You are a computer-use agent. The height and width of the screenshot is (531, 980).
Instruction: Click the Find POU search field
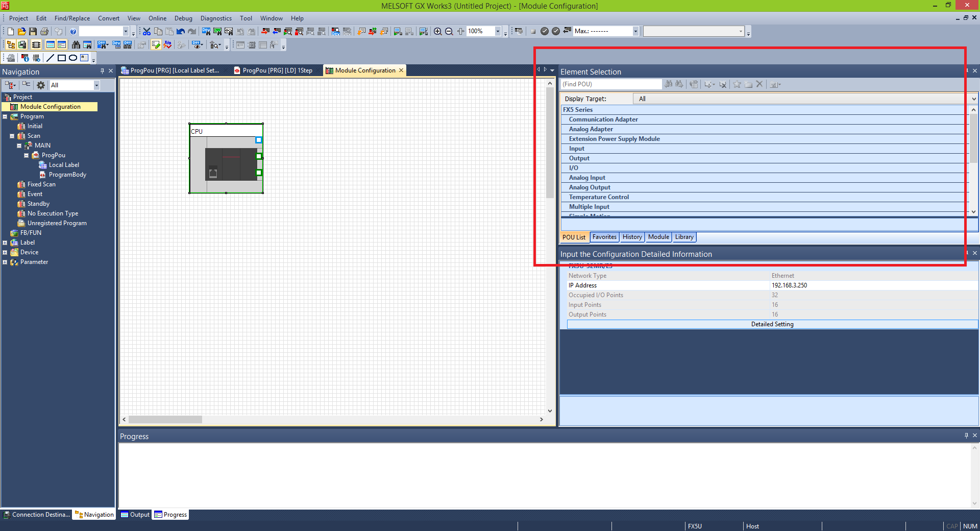[611, 84]
